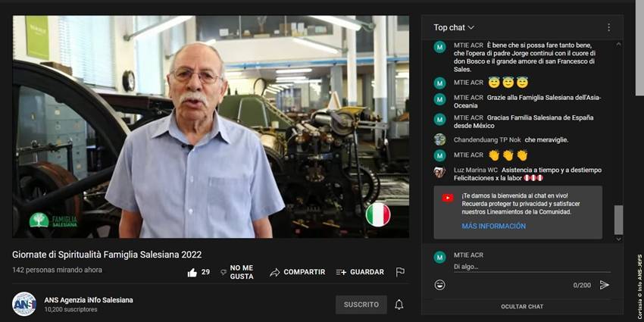
Task: Report the video using the flag icon
Action: point(400,272)
